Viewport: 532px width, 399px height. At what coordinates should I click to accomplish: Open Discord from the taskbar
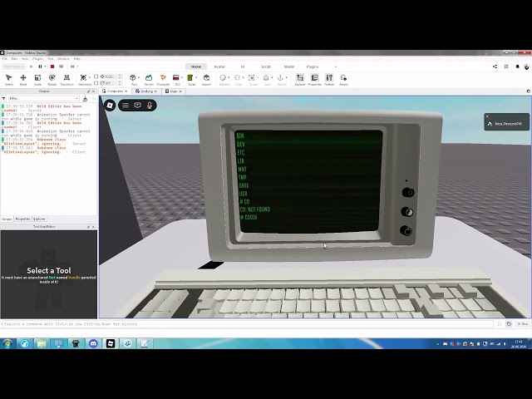[x=93, y=343]
